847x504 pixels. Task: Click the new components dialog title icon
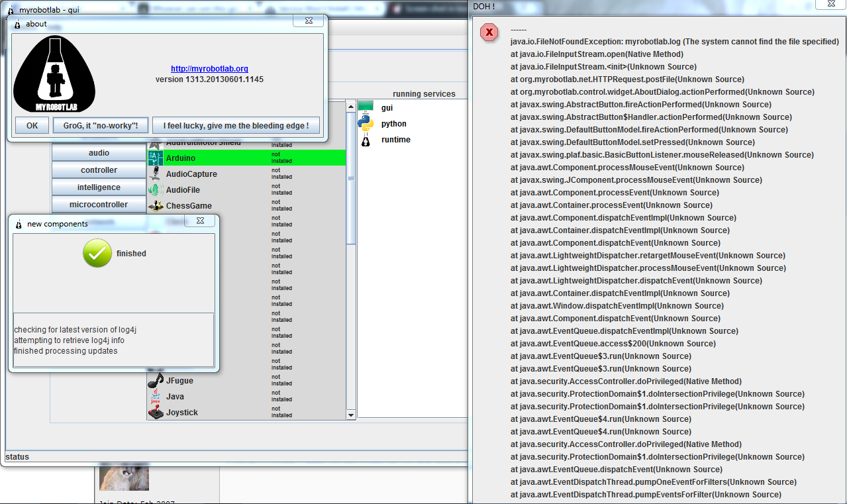click(19, 224)
